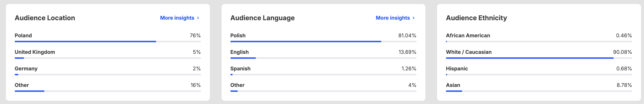Select the Audience Ethnicity heading

pos(477,18)
